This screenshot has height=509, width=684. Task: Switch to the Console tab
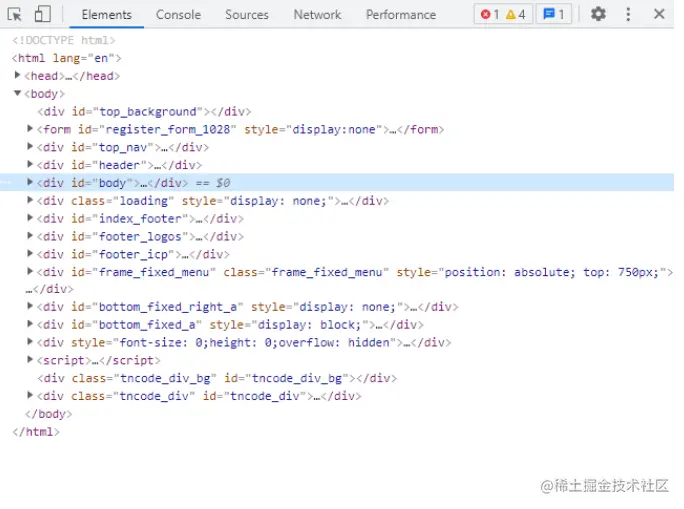[x=178, y=15]
